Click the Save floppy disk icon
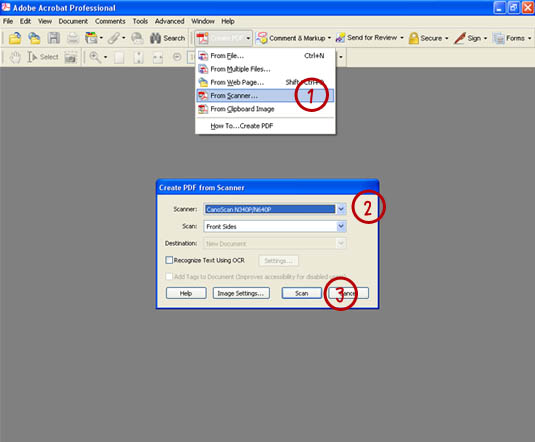The width and height of the screenshot is (535, 442). (x=54, y=38)
